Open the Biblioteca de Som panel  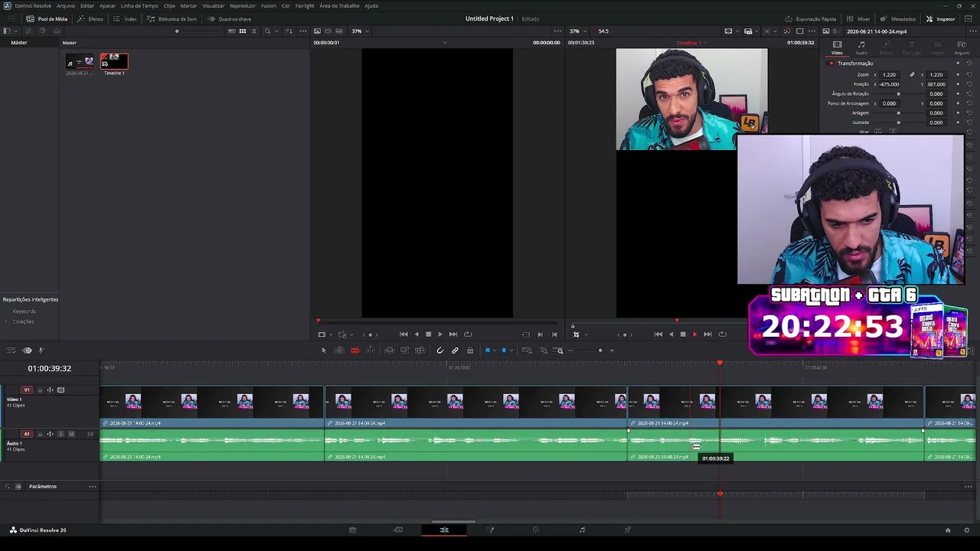pos(172,18)
